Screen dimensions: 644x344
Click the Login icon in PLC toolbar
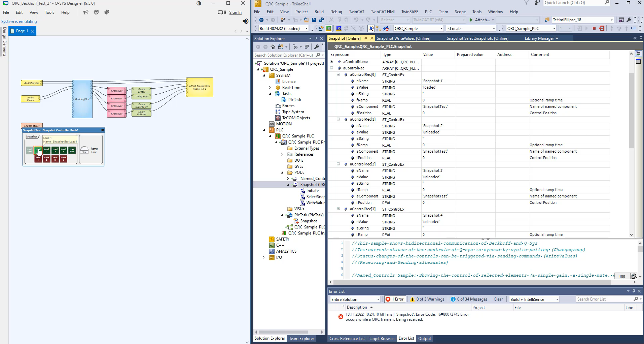tap(579, 29)
